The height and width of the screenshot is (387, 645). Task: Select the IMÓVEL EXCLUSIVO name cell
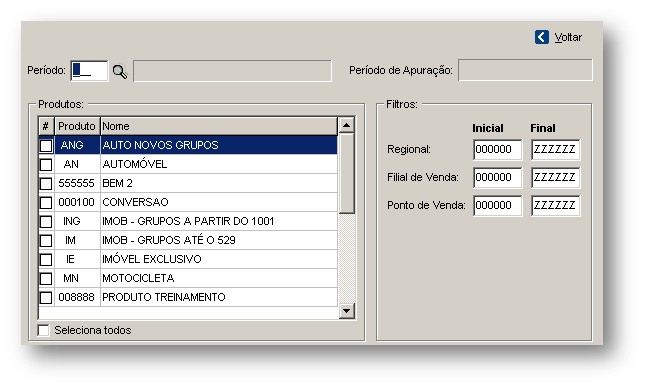[219, 260]
